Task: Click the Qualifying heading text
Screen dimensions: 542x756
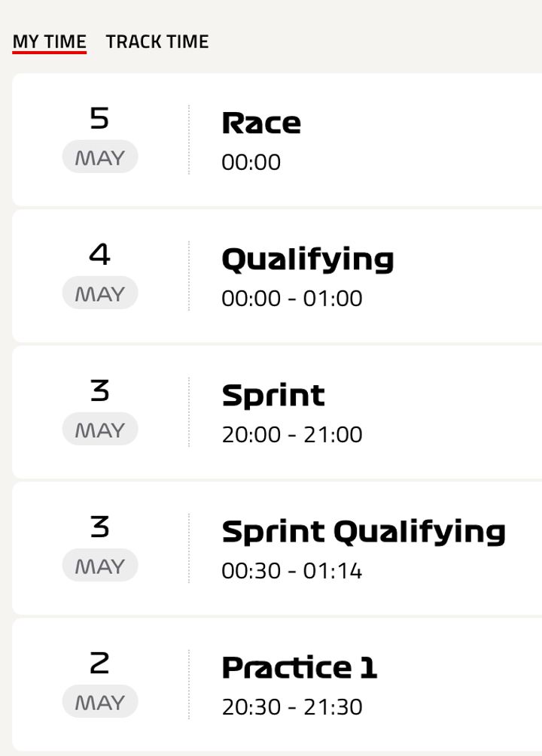Action: click(x=308, y=260)
